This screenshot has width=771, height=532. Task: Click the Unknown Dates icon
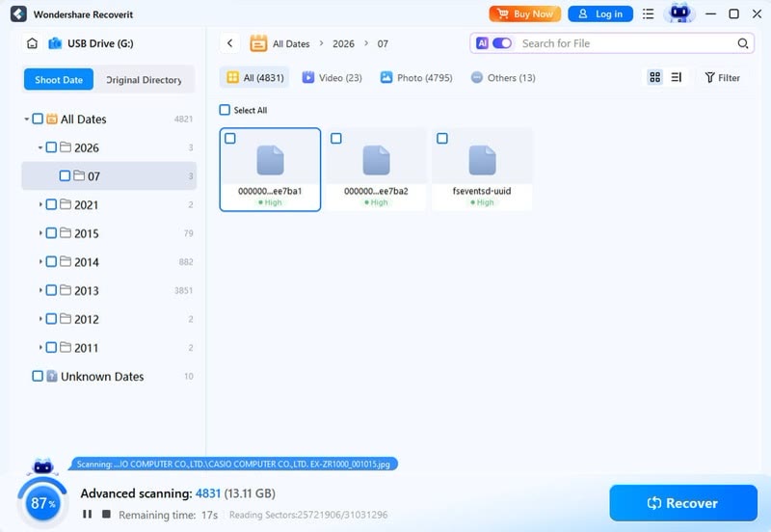[52, 376]
